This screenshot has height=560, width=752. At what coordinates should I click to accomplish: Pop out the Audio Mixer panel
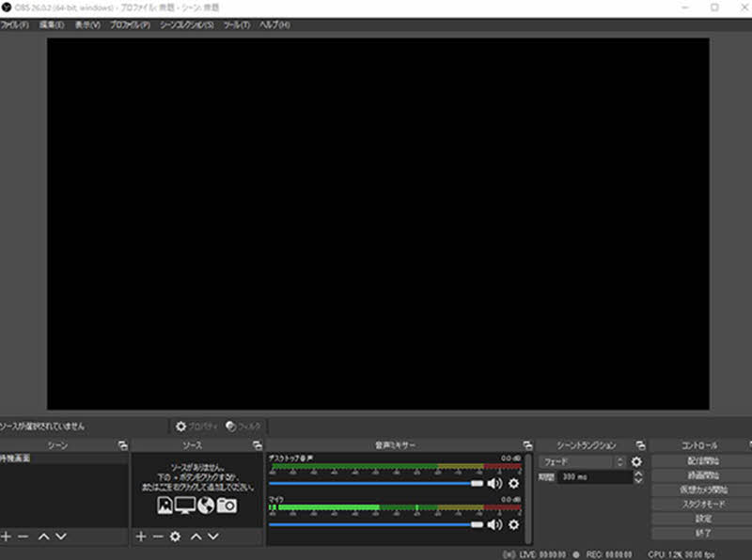[525, 444]
